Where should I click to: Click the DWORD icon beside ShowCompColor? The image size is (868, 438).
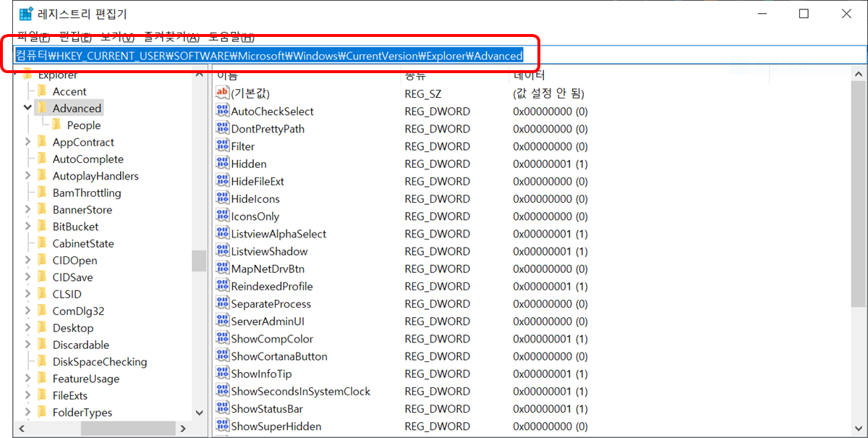click(222, 338)
